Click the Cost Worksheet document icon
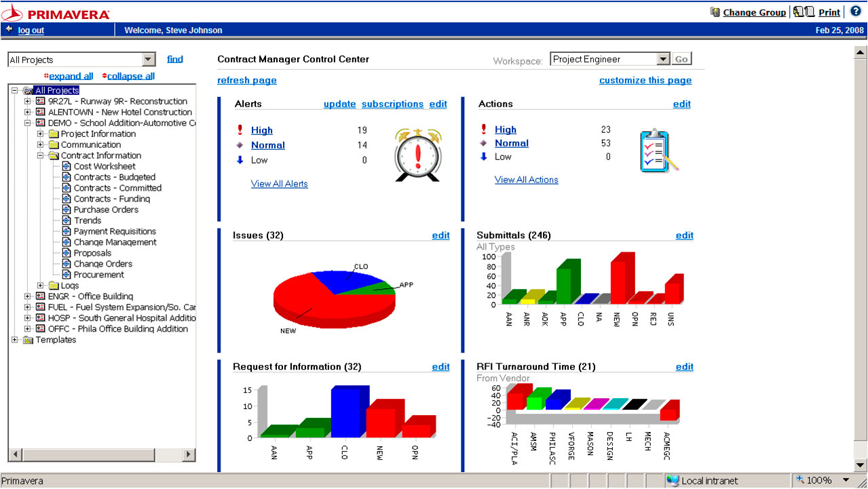Screen dimensions: 868x489 click(x=67, y=166)
